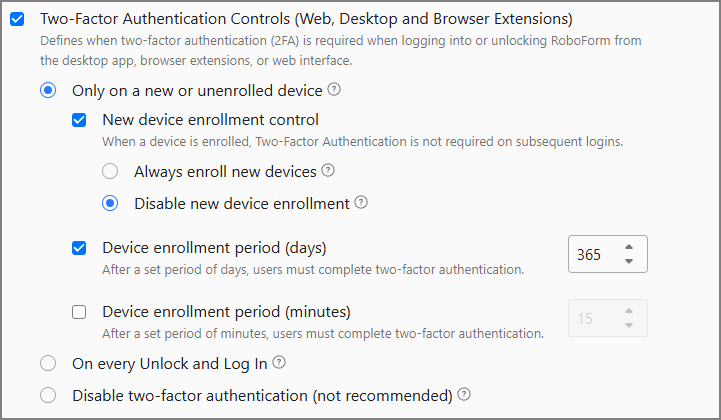Decrease enrollment period days value
721x420 pixels.
click(x=628, y=262)
